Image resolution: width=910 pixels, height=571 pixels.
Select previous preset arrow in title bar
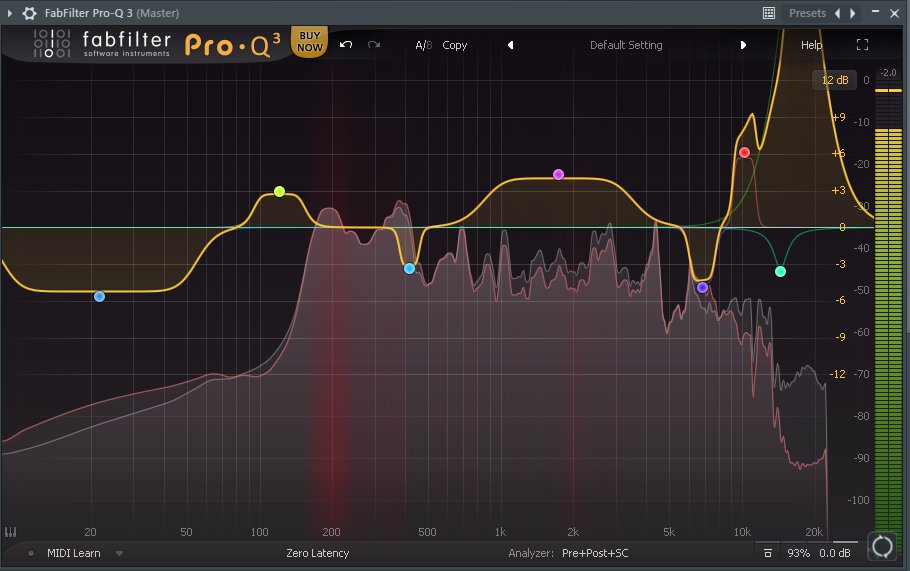837,13
